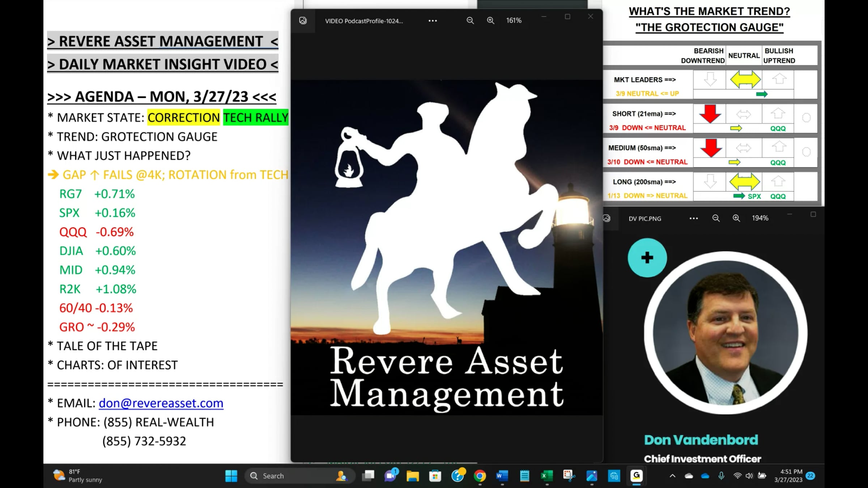Zoom in on the PodcastProfile image
868x488 pixels.
tap(490, 21)
